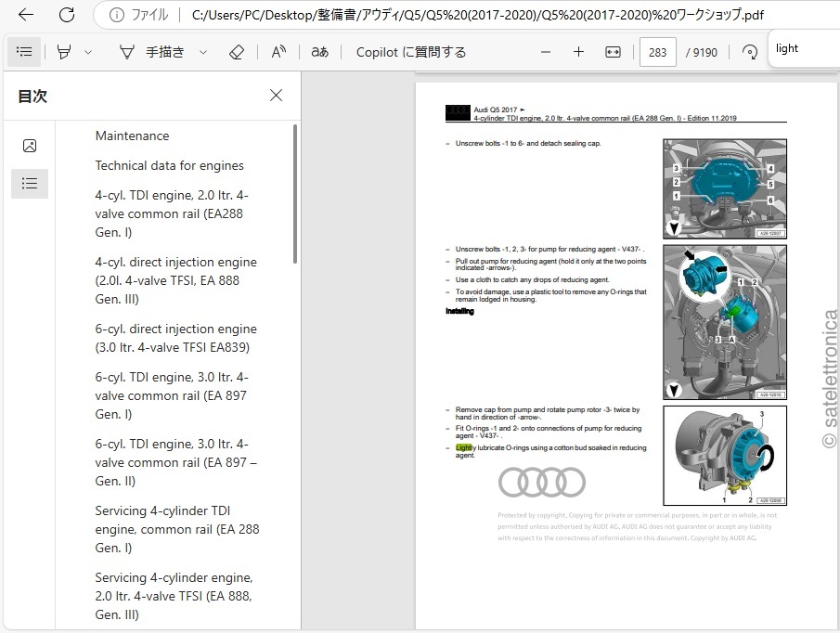Start read aloud
Image resolution: width=840 pixels, height=633 pixels.
click(278, 52)
